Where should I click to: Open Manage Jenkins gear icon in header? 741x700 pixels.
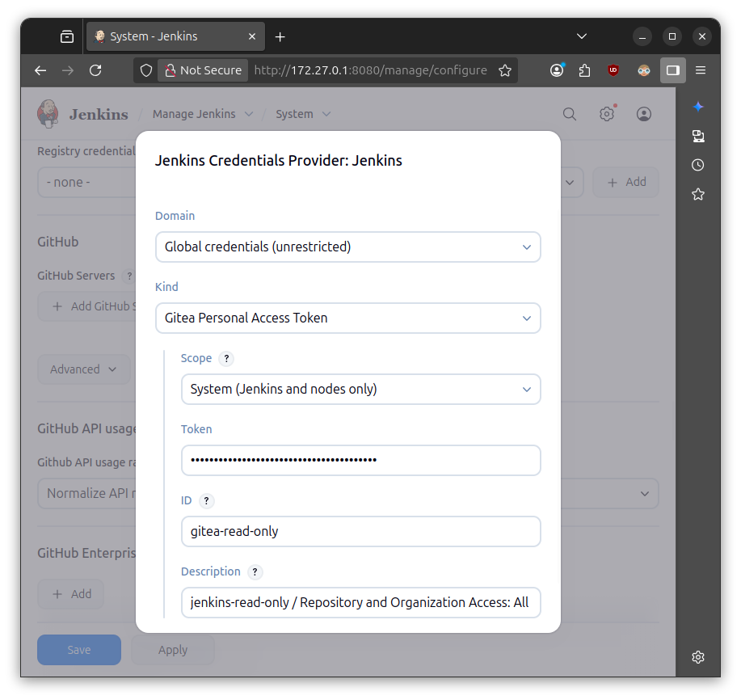coord(607,114)
